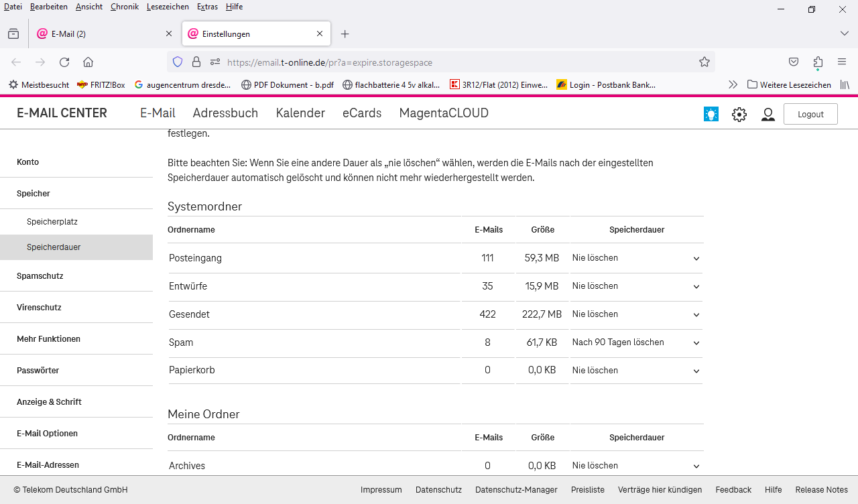The image size is (858, 504).
Task: Open the Firefox hamburger menu
Action: (x=842, y=62)
